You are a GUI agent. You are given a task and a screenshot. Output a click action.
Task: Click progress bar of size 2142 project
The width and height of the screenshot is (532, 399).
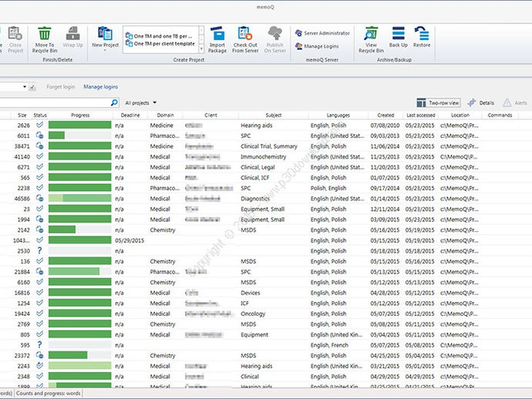click(x=79, y=230)
